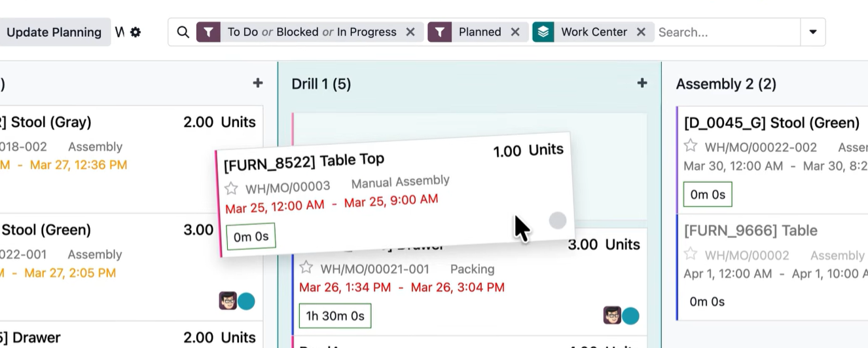Click the 0m 0s badge on Table Top card
The width and height of the screenshot is (868, 348).
[251, 237]
